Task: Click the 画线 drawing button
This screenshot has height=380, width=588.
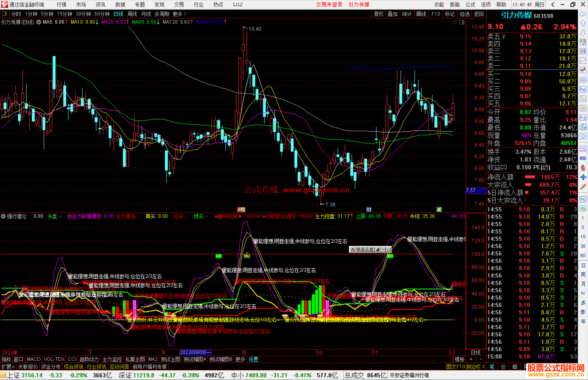Action: click(x=421, y=14)
